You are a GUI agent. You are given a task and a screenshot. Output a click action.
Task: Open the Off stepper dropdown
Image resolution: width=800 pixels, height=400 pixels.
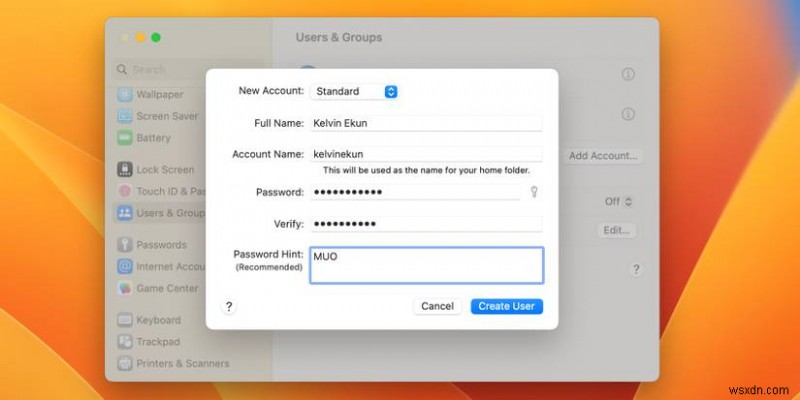click(618, 202)
